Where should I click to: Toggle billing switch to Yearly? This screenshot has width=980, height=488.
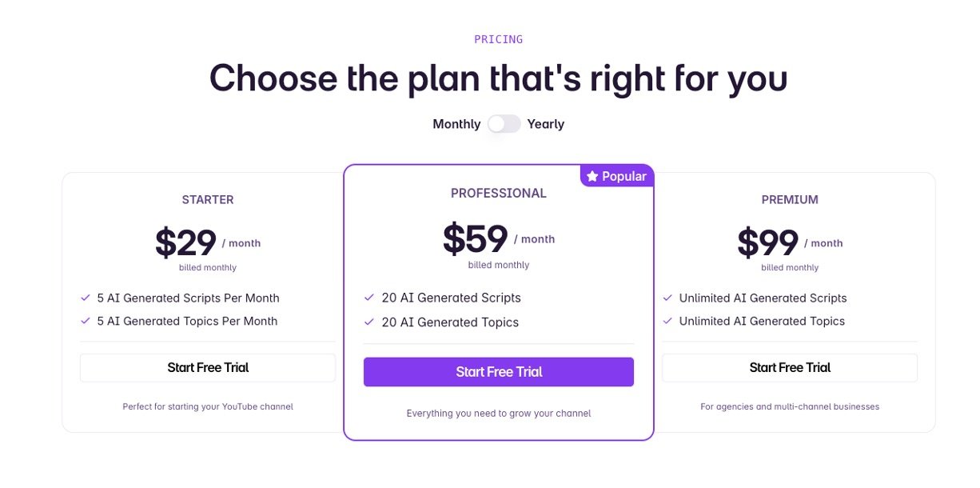pyautogui.click(x=504, y=124)
